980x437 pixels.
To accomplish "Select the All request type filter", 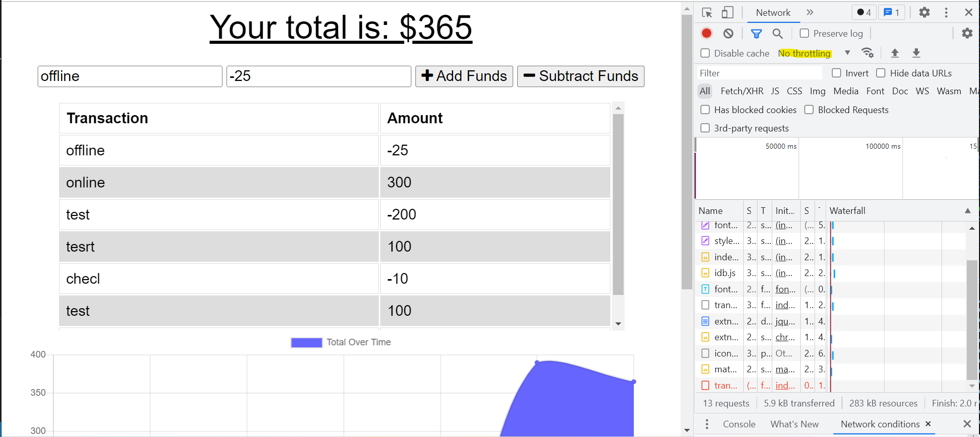I will pyautogui.click(x=705, y=91).
